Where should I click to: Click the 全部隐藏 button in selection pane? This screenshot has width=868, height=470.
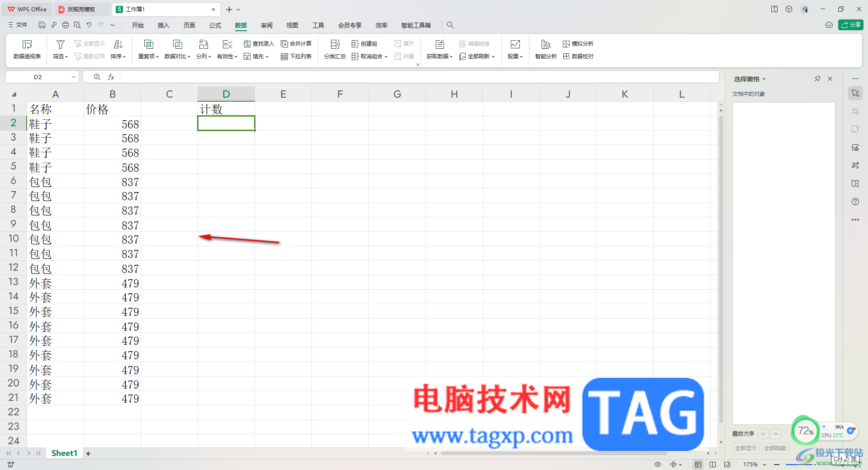click(x=775, y=448)
